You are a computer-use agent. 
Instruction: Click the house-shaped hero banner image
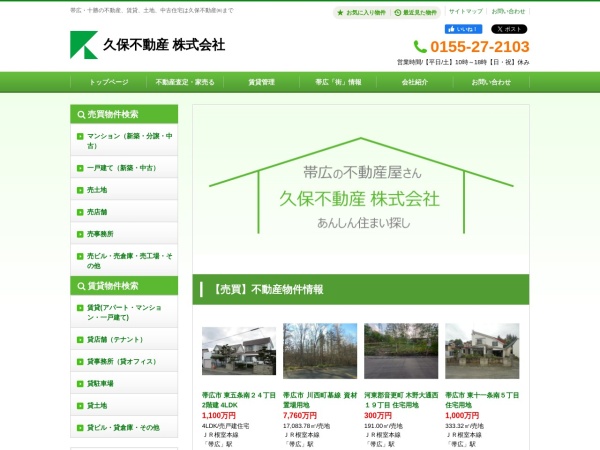361,189
